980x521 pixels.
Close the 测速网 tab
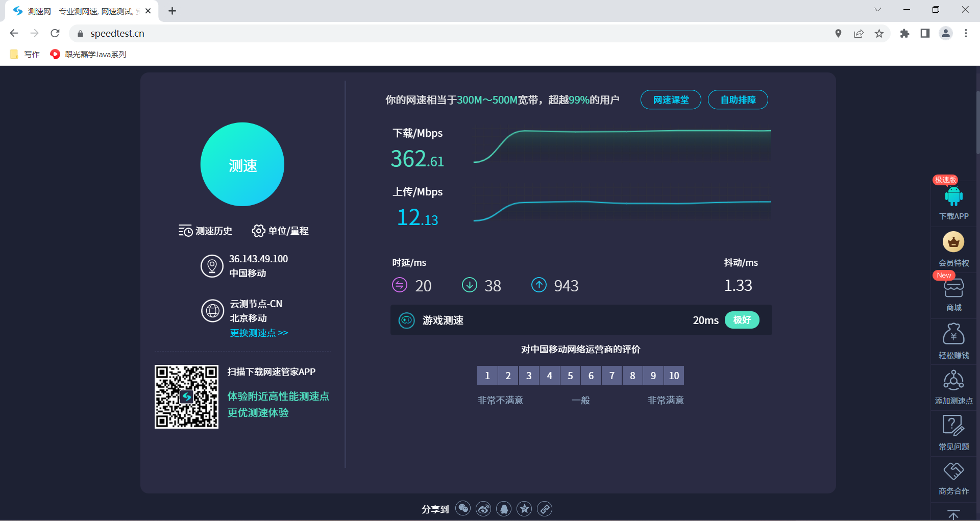pos(148,11)
